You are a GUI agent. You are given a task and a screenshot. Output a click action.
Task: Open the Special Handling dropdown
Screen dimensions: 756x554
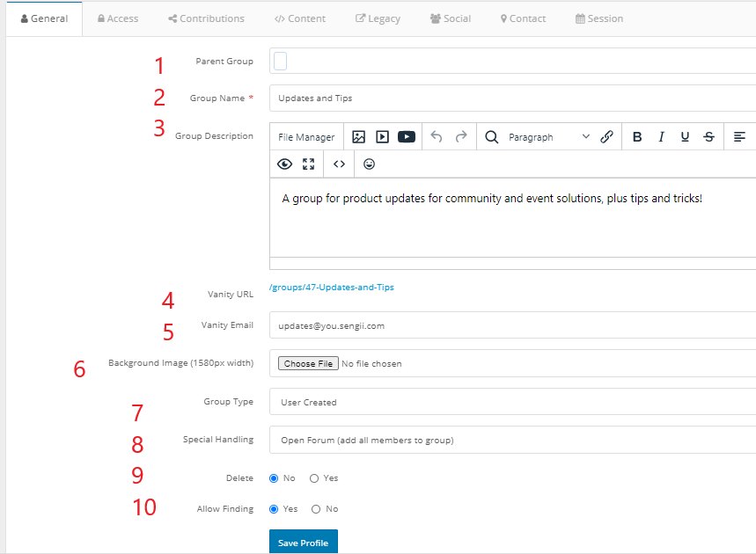512,440
